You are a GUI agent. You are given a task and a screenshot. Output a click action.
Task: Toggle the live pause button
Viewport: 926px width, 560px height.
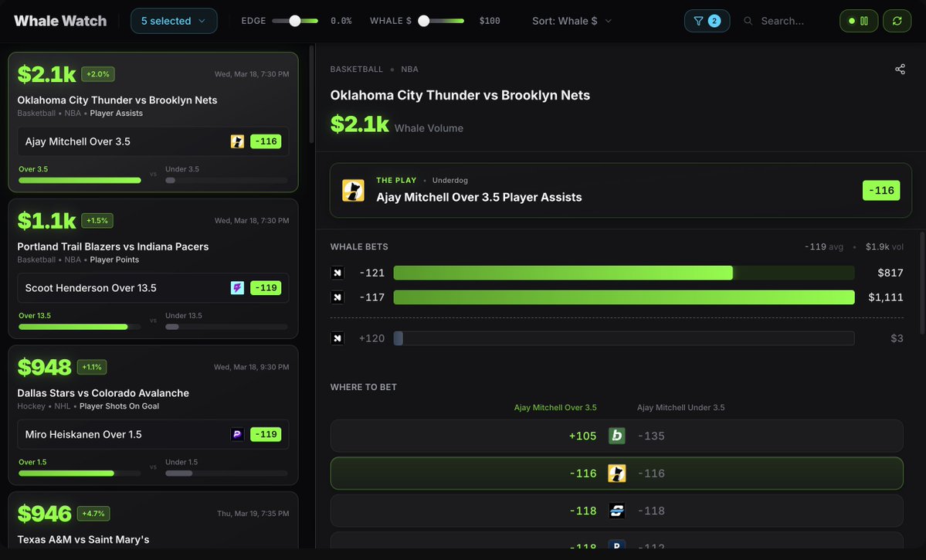point(858,21)
